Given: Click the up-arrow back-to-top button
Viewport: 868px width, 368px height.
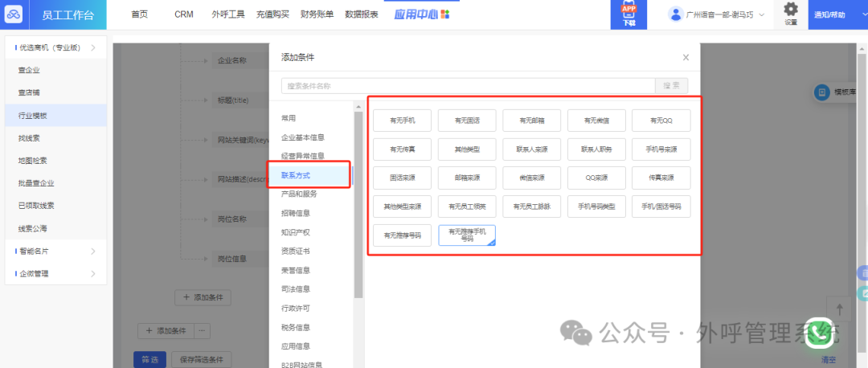Looking at the screenshot, I should 839,309.
